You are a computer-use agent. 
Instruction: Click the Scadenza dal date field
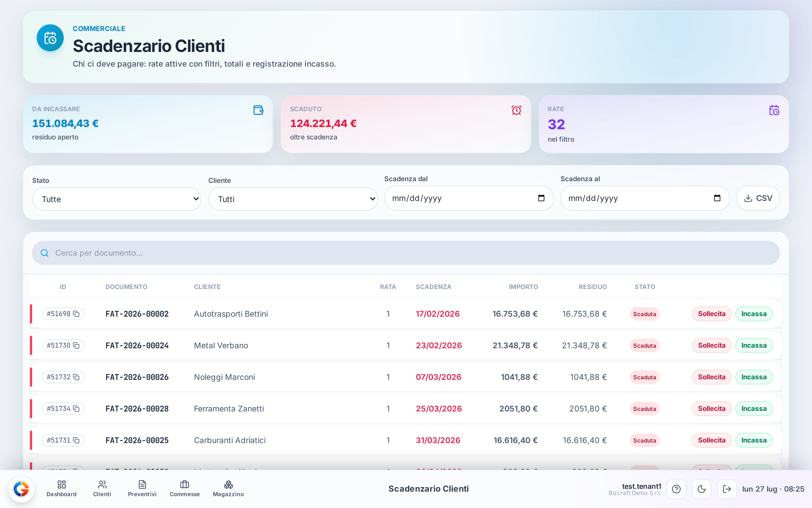click(469, 198)
